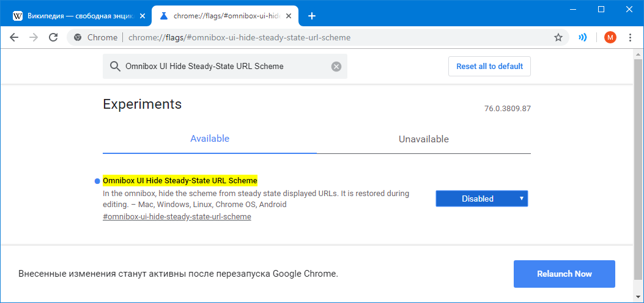Click Reset all to default button
The width and height of the screenshot is (644, 303).
(489, 67)
